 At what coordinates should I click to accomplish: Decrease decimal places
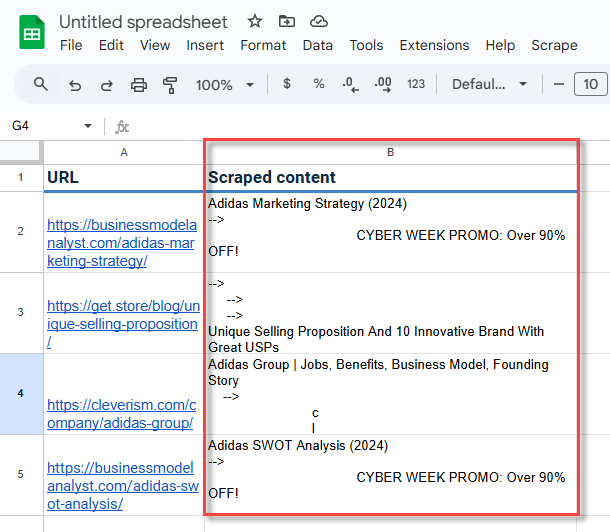350,84
